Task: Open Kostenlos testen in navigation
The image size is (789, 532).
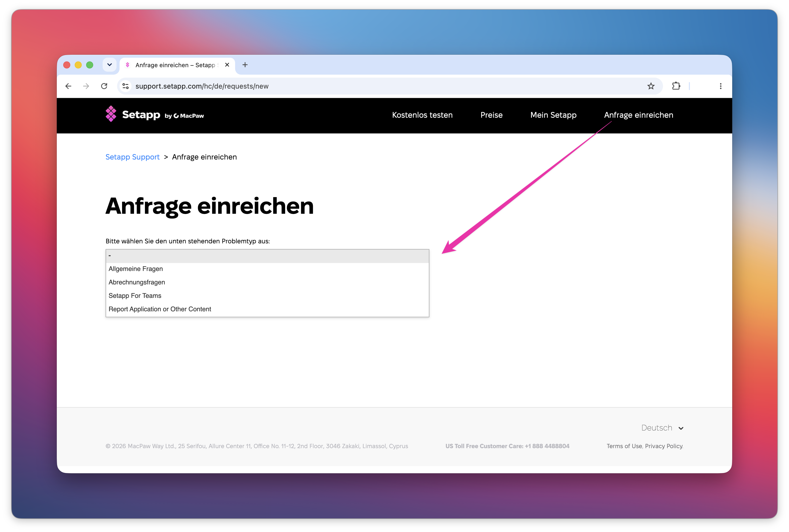Action: [x=422, y=115]
